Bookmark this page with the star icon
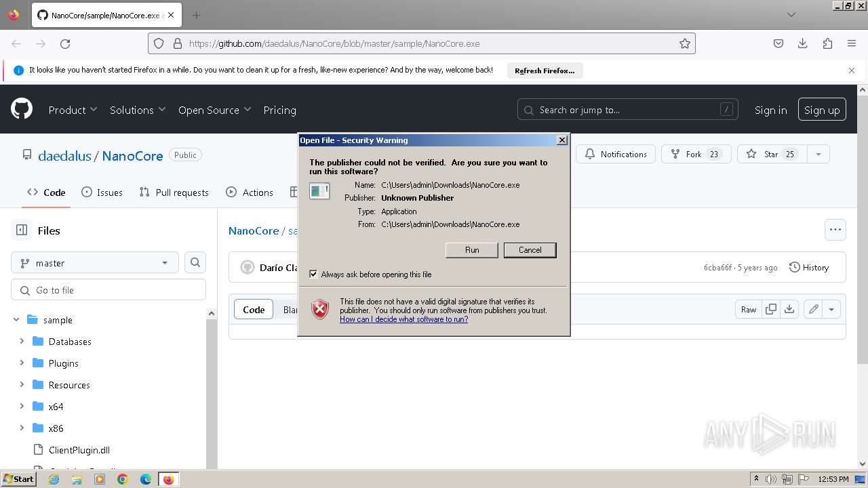 pos(685,43)
